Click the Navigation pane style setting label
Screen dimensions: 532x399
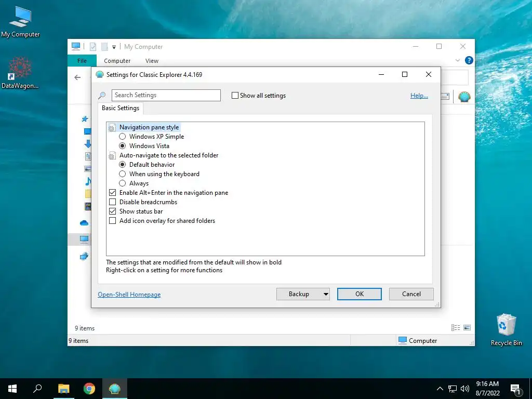click(x=149, y=127)
